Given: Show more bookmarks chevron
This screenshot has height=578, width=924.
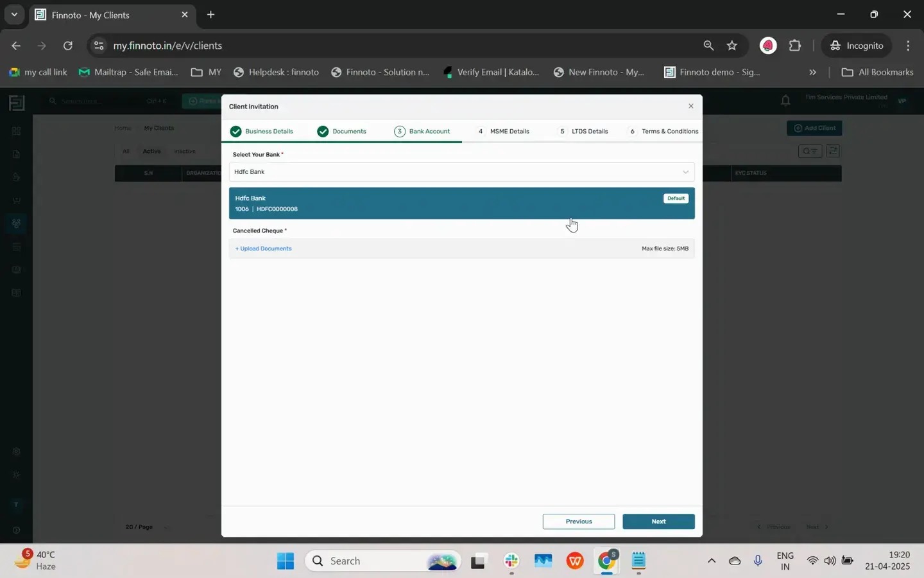Looking at the screenshot, I should (812, 72).
